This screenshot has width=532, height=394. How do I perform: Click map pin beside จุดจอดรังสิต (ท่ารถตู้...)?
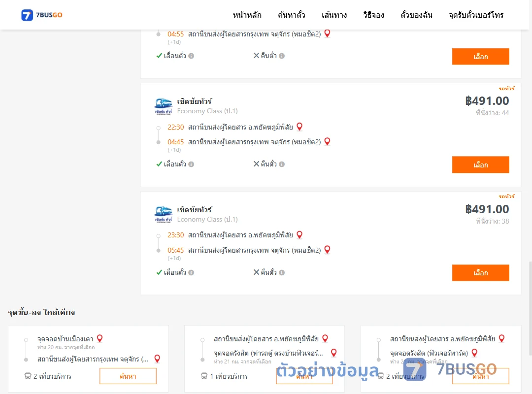334,353
